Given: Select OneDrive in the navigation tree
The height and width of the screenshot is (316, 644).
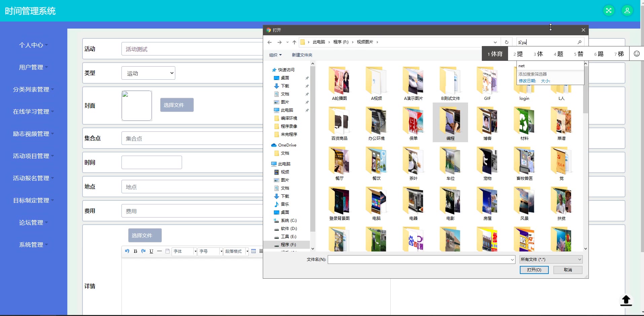Looking at the screenshot, I should (x=284, y=145).
